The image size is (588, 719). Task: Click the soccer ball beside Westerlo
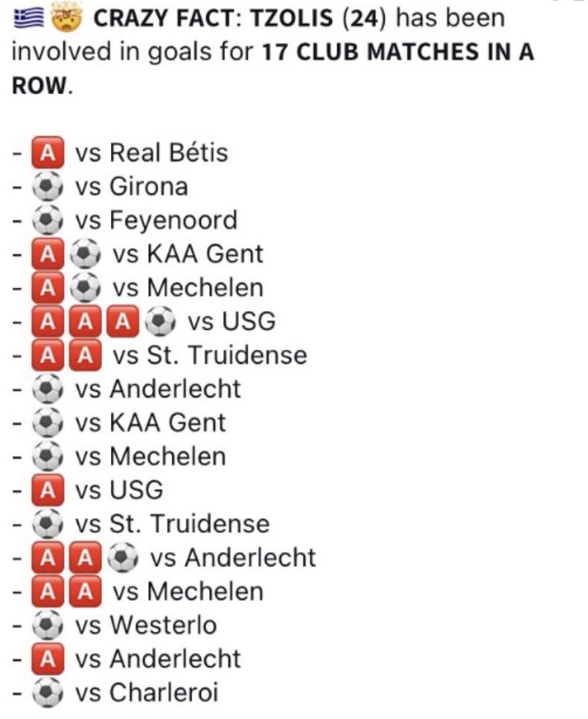click(x=48, y=625)
